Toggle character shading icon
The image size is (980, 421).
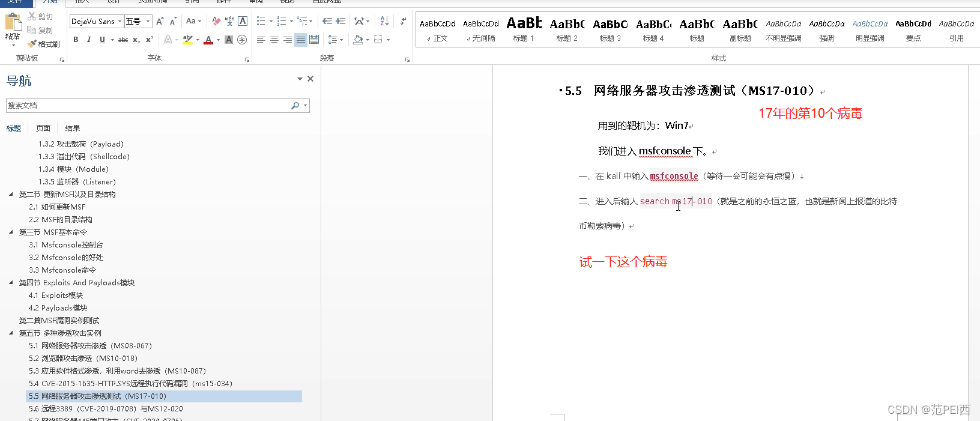229,40
